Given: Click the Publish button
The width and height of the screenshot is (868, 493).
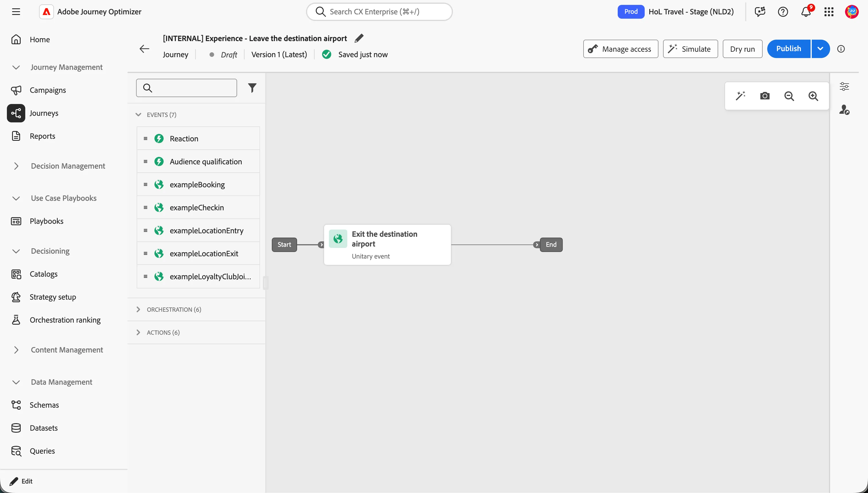Looking at the screenshot, I should (788, 49).
